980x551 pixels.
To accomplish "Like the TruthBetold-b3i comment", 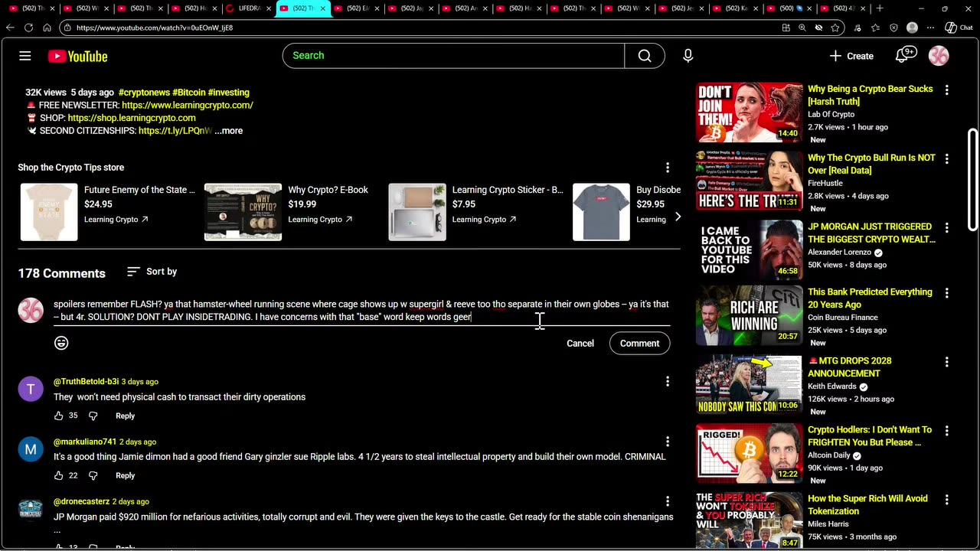I will [59, 416].
